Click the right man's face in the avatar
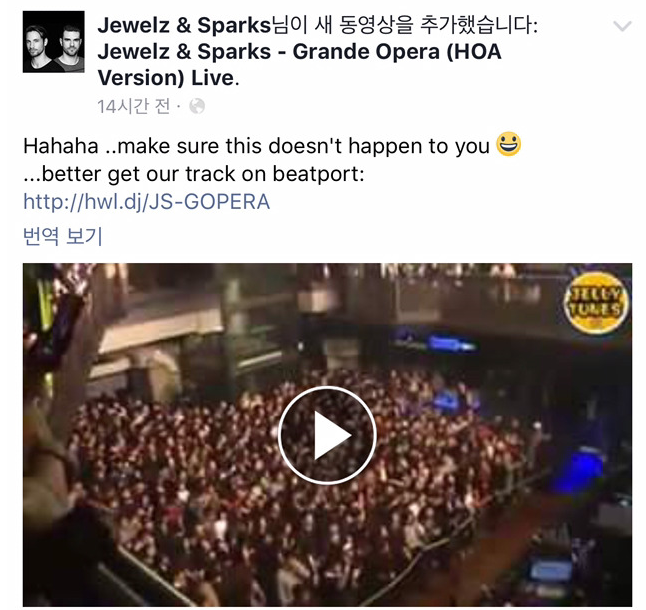 coord(70,40)
